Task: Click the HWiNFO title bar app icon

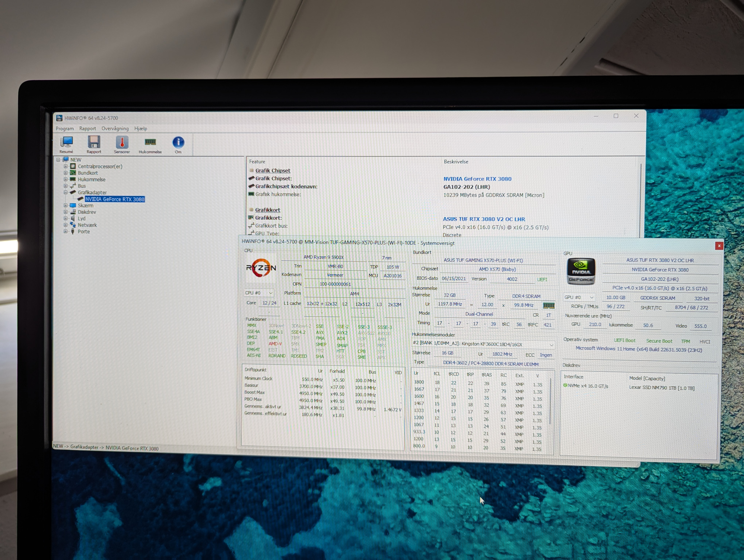Action: pyautogui.click(x=59, y=118)
